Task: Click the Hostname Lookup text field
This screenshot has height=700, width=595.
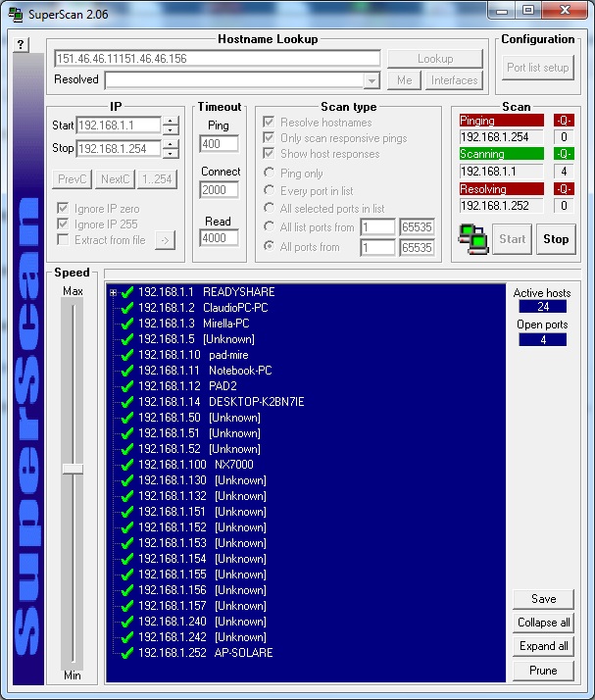Action: 217,59
